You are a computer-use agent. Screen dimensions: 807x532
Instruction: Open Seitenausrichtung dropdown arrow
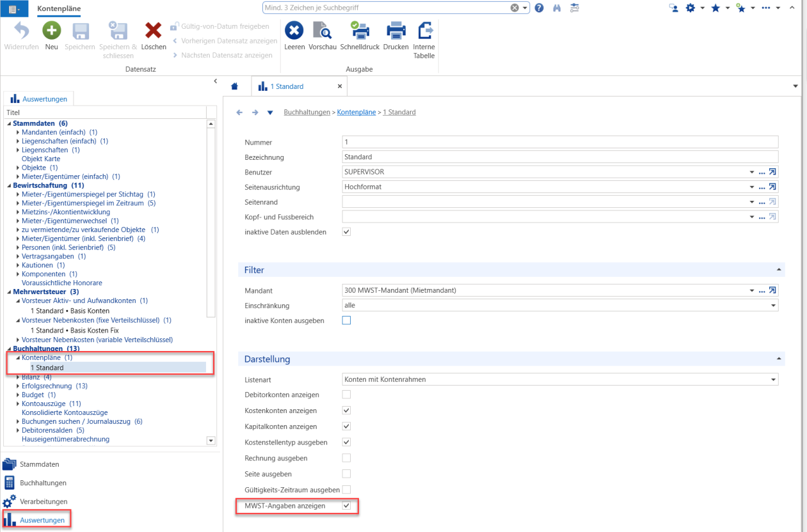[x=753, y=187]
